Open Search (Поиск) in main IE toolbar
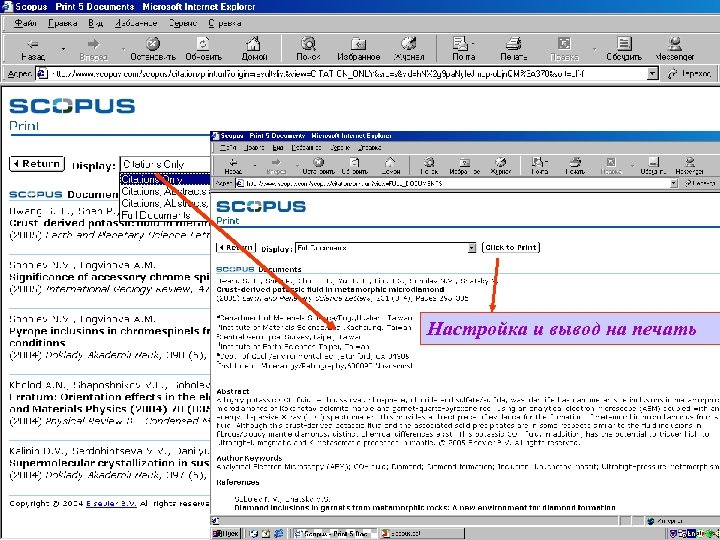 point(308,49)
